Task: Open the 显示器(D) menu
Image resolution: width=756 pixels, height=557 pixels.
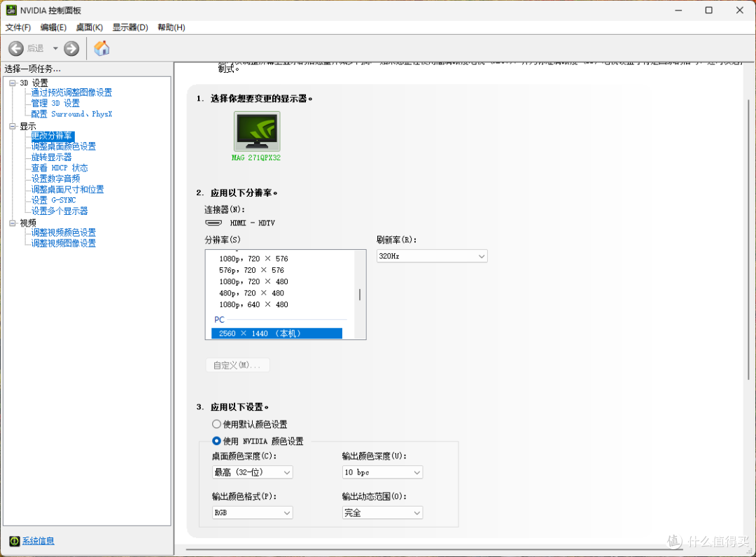Action: [130, 27]
